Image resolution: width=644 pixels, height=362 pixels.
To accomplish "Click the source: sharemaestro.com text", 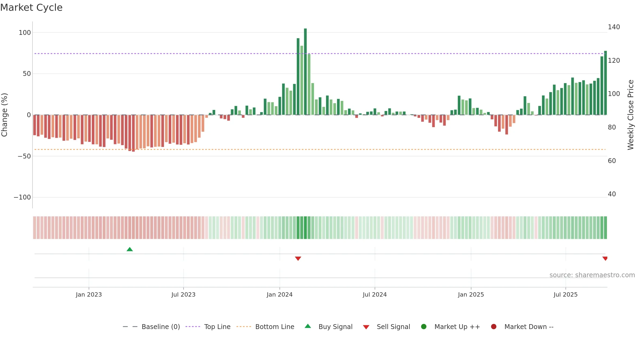I will [x=592, y=275].
